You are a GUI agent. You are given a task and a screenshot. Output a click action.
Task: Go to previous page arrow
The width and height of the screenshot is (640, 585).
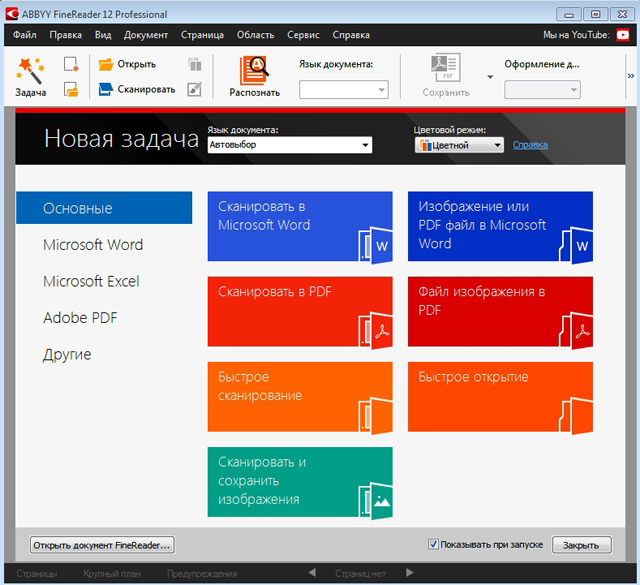[x=312, y=573]
